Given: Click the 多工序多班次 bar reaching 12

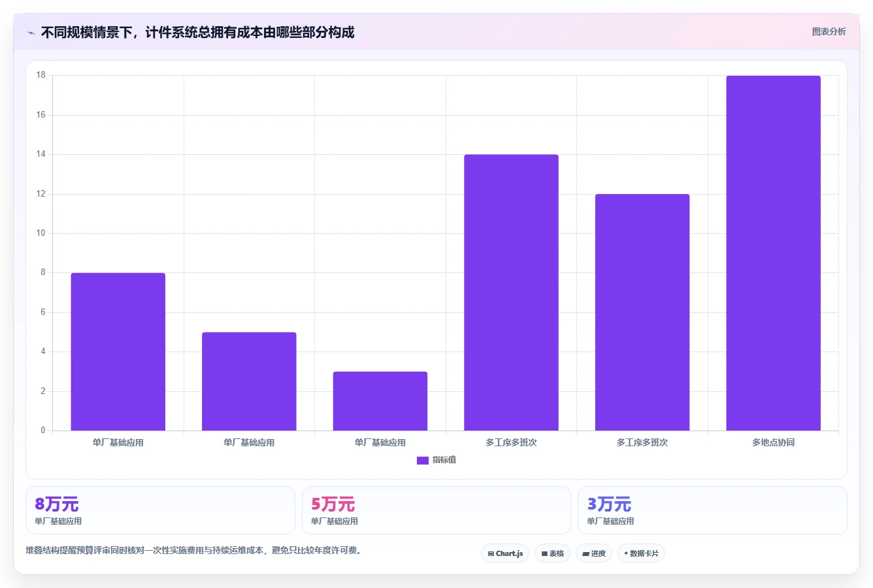Looking at the screenshot, I should coord(642,312).
